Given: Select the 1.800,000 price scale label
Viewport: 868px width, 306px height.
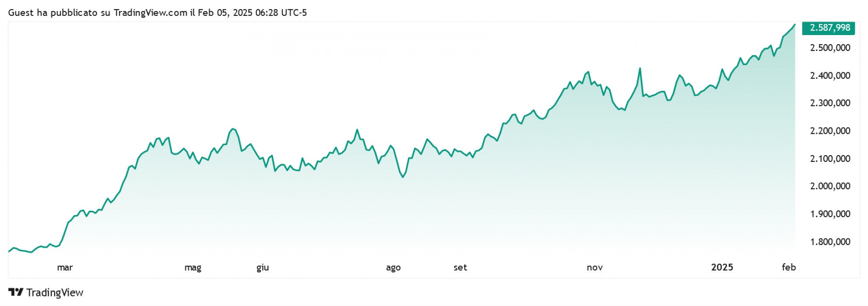Looking at the screenshot, I should (x=830, y=242).
